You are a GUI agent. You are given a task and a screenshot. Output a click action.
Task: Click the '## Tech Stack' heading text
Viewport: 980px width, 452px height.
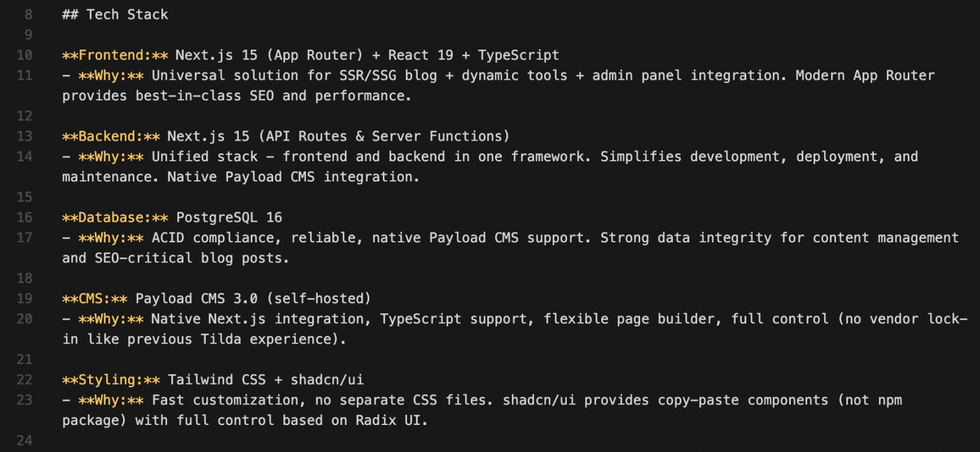pyautogui.click(x=115, y=14)
